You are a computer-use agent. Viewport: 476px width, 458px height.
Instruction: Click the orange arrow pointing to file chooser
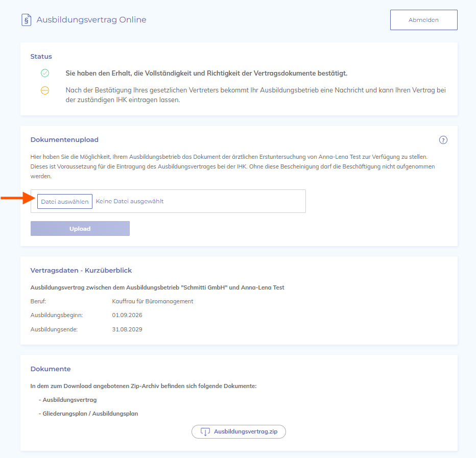pos(18,198)
